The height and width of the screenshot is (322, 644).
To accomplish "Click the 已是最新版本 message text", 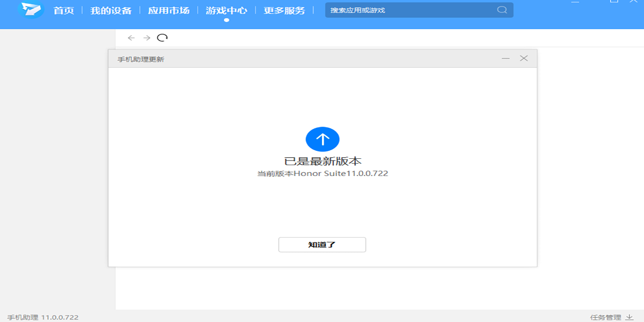I will (x=322, y=162).
